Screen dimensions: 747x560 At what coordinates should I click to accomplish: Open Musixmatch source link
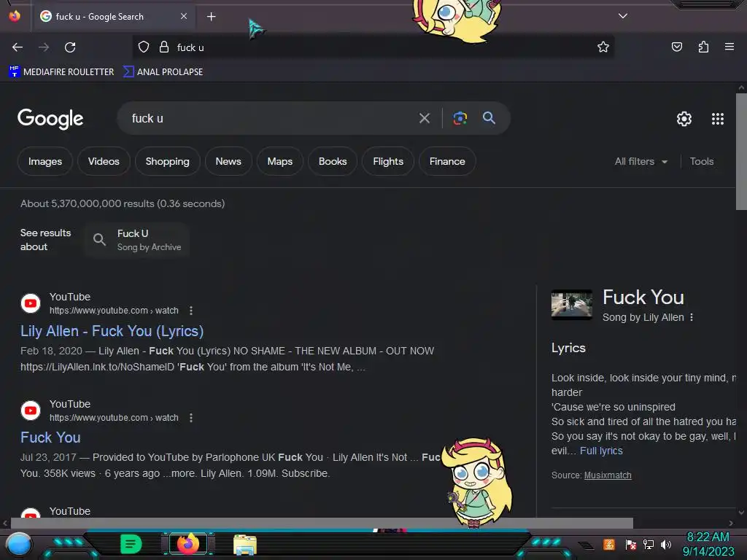[608, 475]
